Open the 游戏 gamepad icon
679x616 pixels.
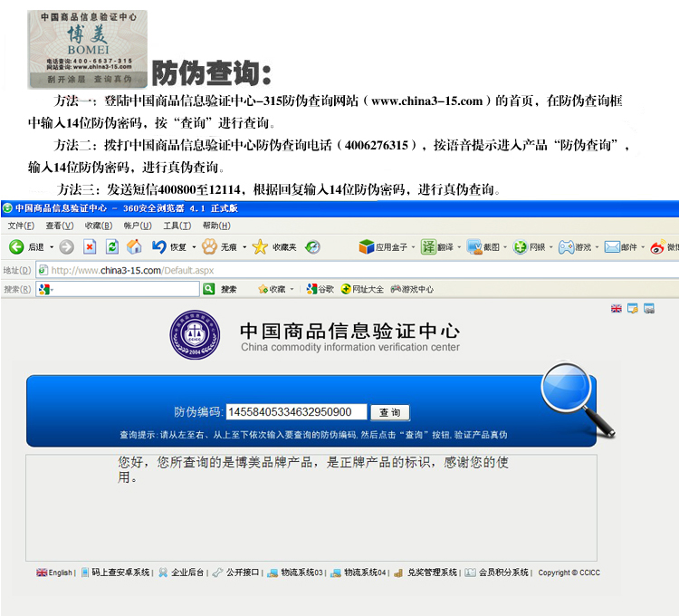566,247
